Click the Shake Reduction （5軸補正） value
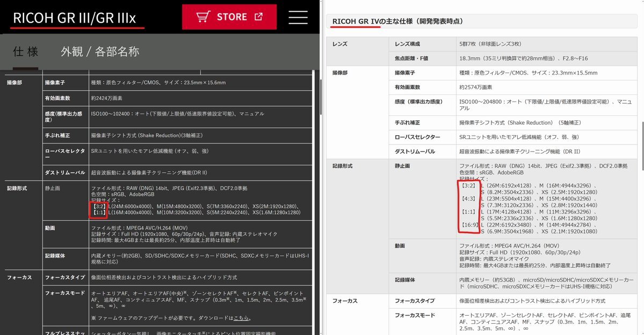Image resolution: width=644 pixels, height=335 pixels. coord(520,122)
